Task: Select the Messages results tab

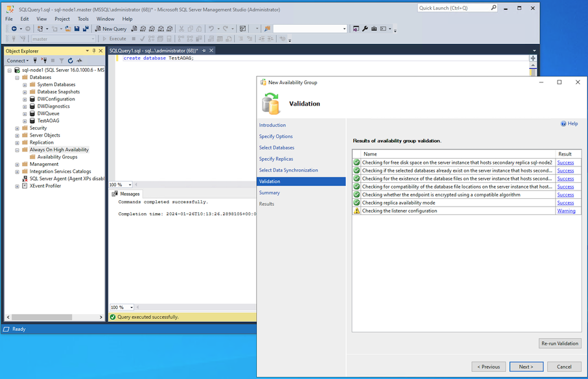Action: click(126, 194)
